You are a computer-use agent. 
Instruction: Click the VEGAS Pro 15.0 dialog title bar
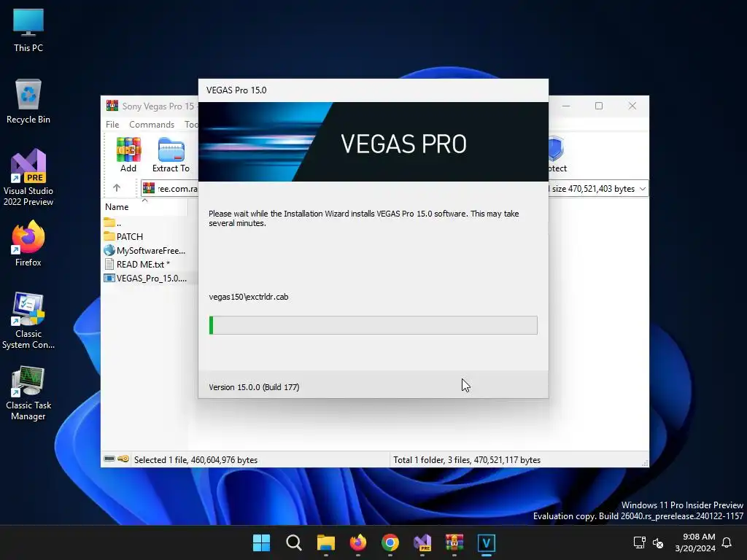click(x=373, y=90)
